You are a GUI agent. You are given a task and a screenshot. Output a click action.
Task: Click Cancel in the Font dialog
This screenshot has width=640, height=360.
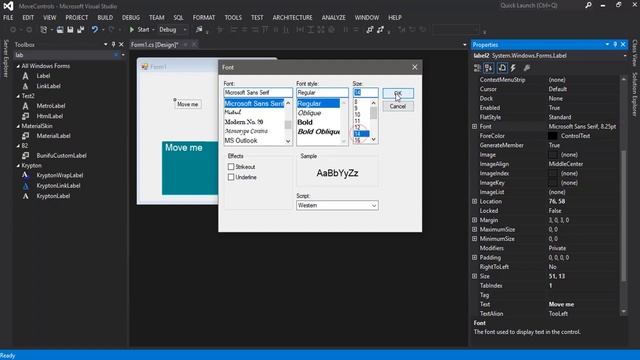tap(398, 107)
